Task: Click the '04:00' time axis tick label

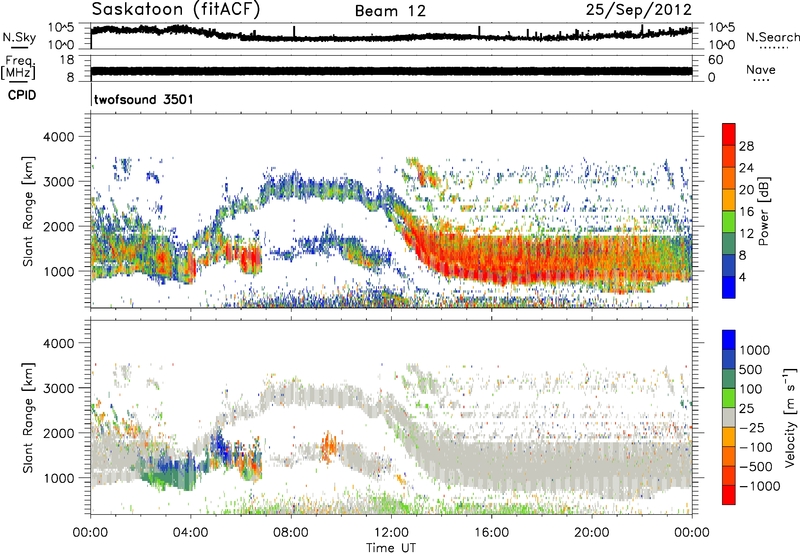Action: click(x=190, y=533)
